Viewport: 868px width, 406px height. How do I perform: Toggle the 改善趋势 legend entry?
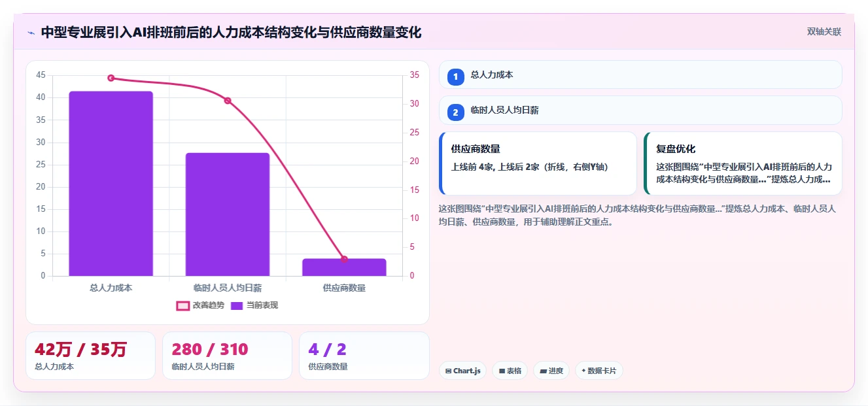click(200, 305)
